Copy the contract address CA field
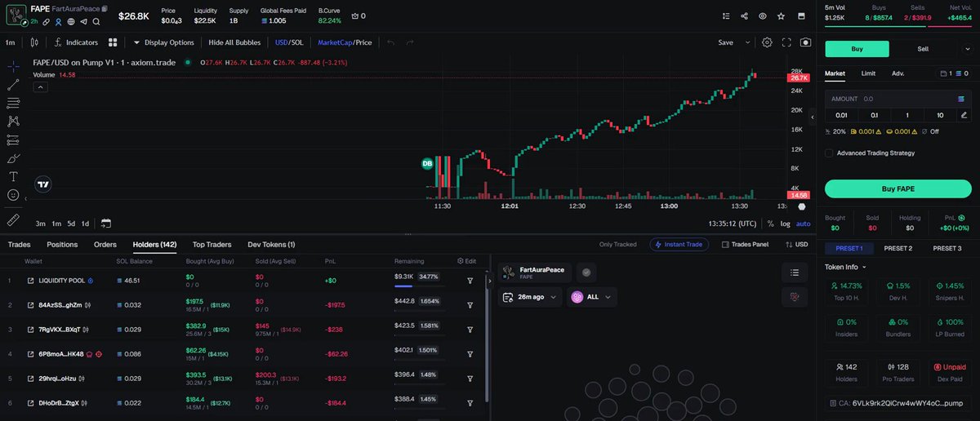The image size is (980, 421). click(897, 402)
